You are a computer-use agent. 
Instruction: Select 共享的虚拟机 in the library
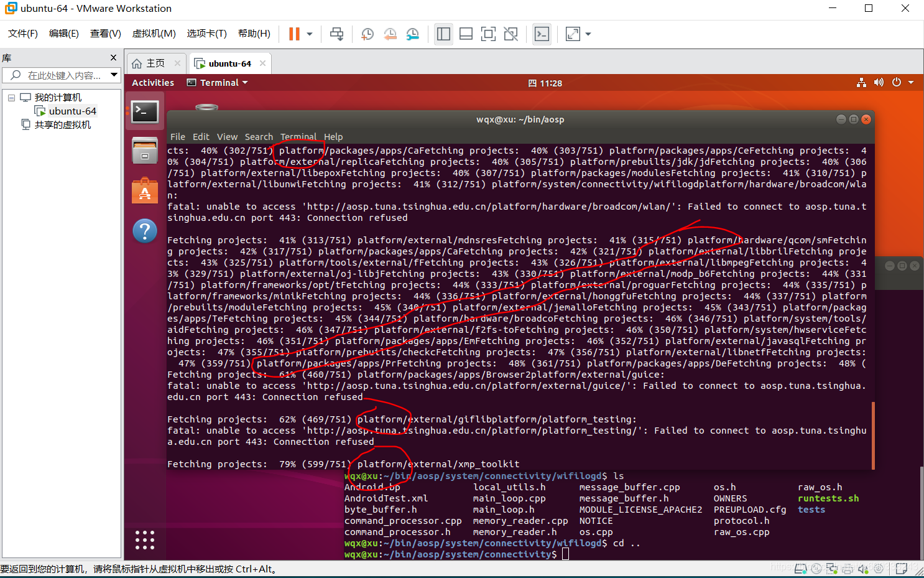pos(62,125)
